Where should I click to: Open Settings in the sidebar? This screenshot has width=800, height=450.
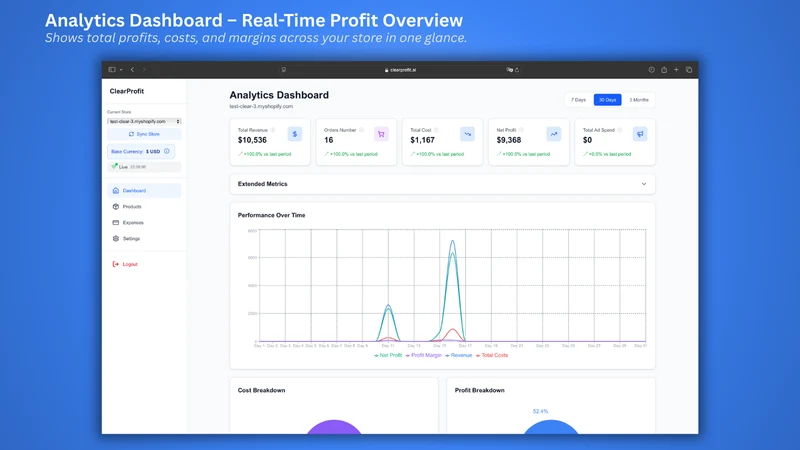pyautogui.click(x=144, y=238)
